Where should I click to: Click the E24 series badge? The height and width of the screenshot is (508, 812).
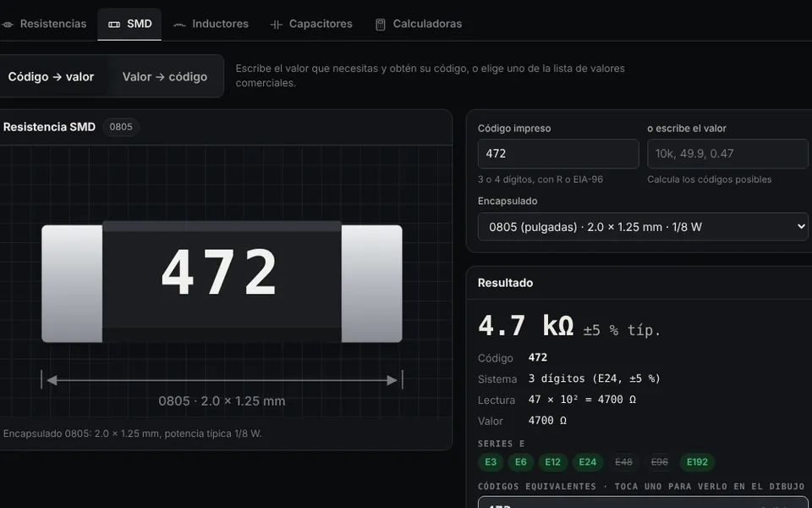pyautogui.click(x=587, y=462)
